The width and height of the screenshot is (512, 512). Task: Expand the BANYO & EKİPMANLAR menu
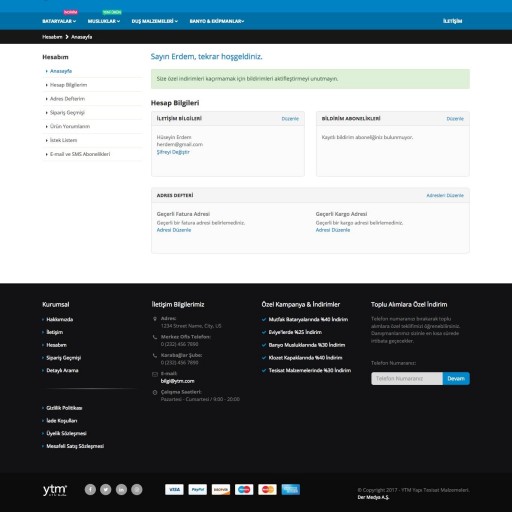point(217,21)
